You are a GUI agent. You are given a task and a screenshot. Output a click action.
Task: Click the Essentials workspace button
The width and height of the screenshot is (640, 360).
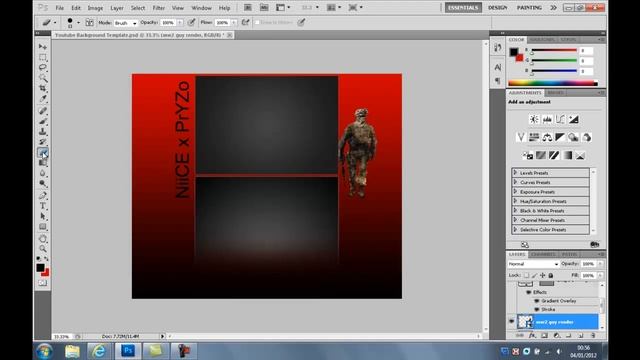[463, 8]
